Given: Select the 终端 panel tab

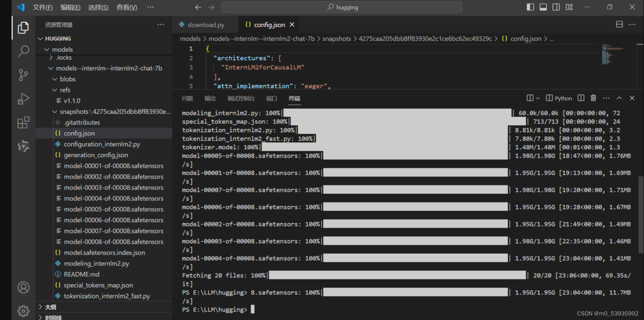Looking at the screenshot, I should [294, 98].
